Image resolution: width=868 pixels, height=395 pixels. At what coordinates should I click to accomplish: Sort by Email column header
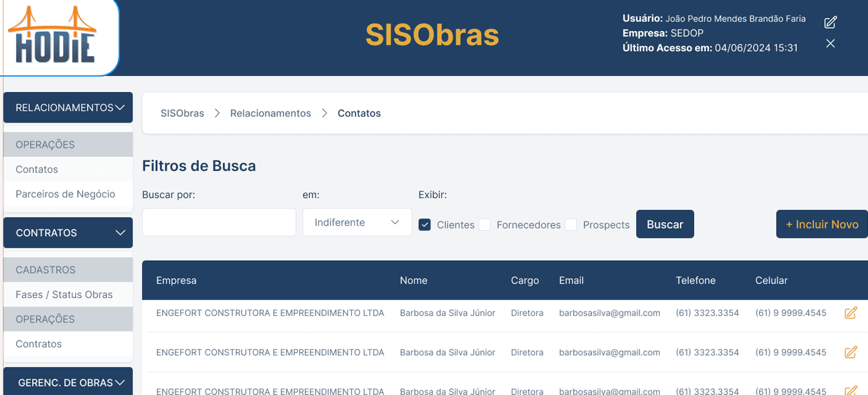571,280
